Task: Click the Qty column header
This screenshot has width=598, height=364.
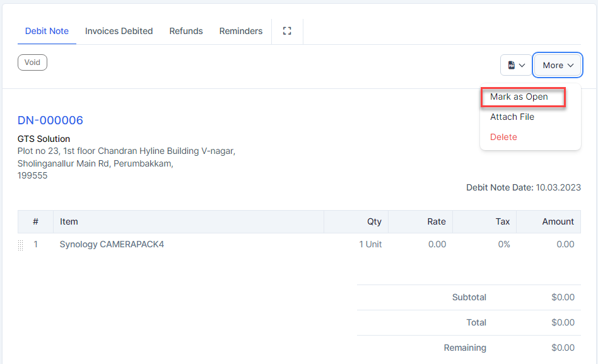Action: click(374, 221)
